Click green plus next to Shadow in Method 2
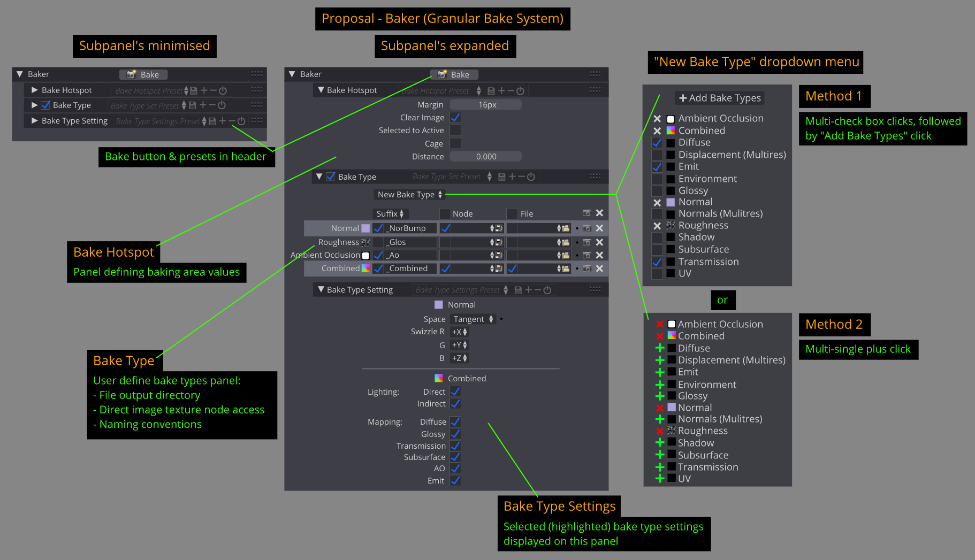Viewport: 975px width, 560px height. [660, 443]
